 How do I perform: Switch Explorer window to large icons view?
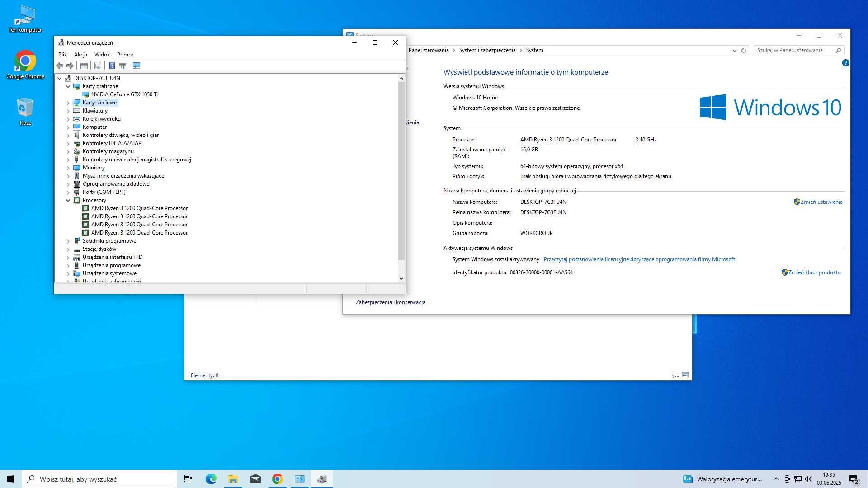685,375
